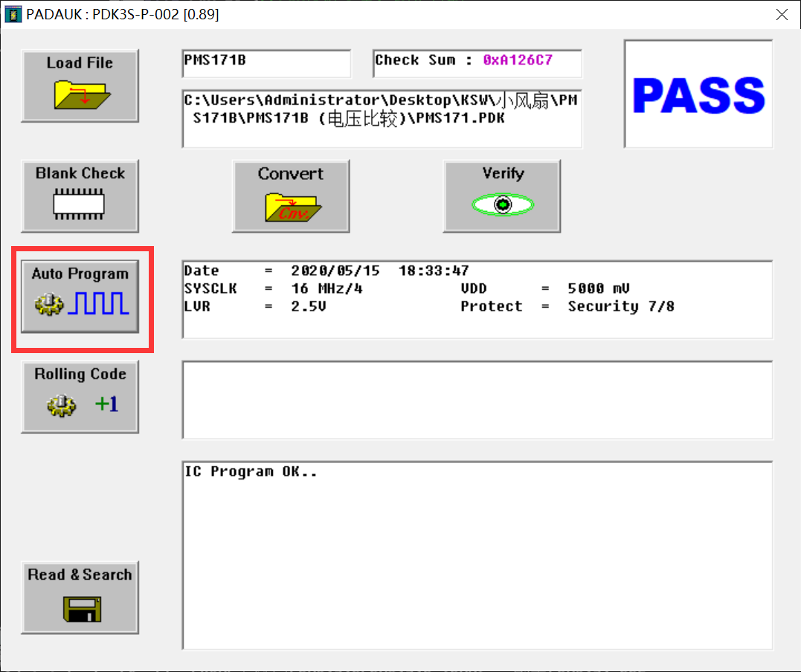Click the Rolling Code label text
The height and width of the screenshot is (672, 801).
80,374
